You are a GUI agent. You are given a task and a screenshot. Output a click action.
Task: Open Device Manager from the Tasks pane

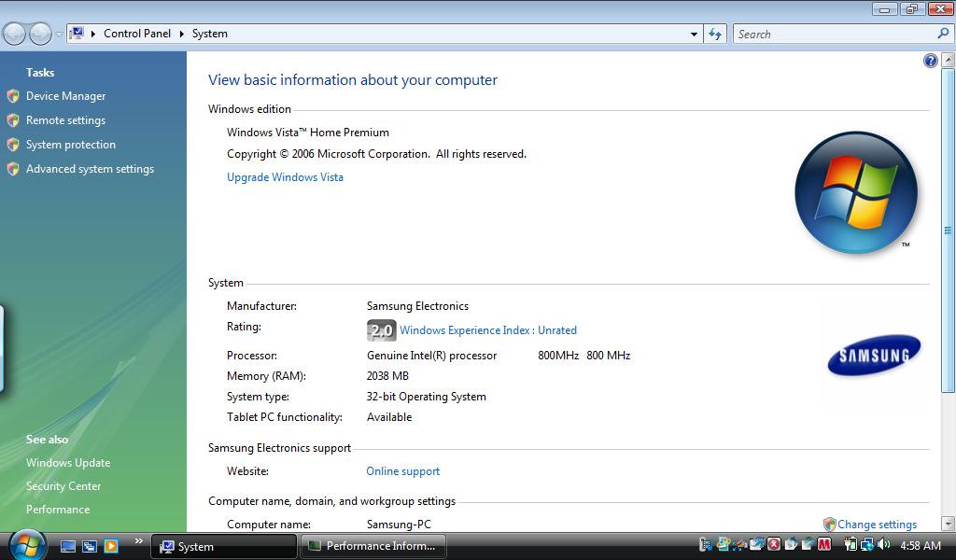[x=66, y=96]
